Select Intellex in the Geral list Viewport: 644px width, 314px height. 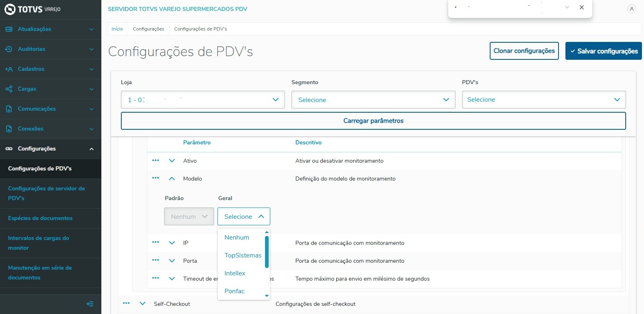click(x=241, y=273)
